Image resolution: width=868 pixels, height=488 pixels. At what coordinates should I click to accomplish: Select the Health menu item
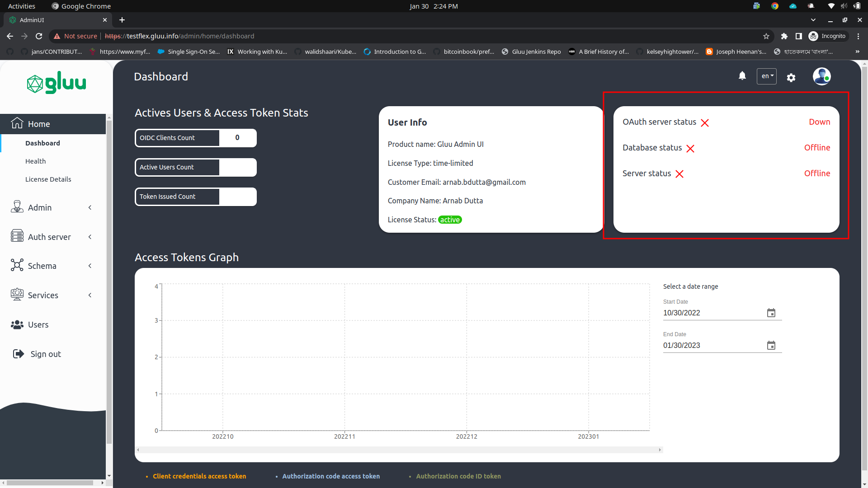click(x=35, y=161)
